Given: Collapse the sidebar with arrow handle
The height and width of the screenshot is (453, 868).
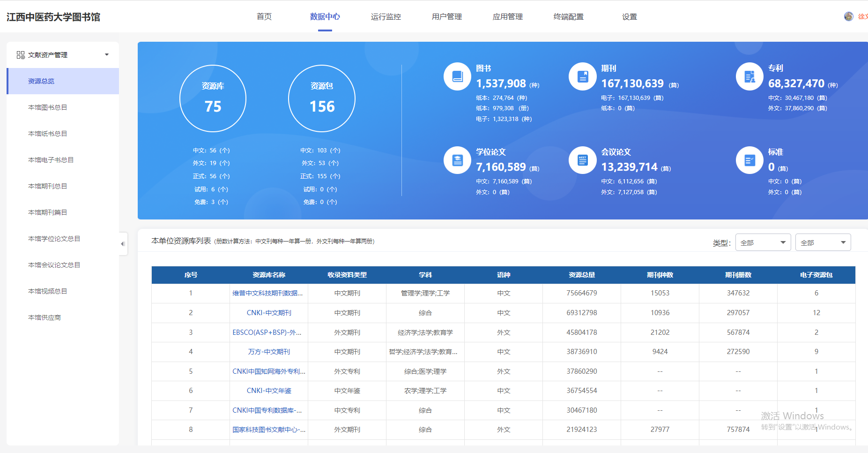Looking at the screenshot, I should (123, 244).
